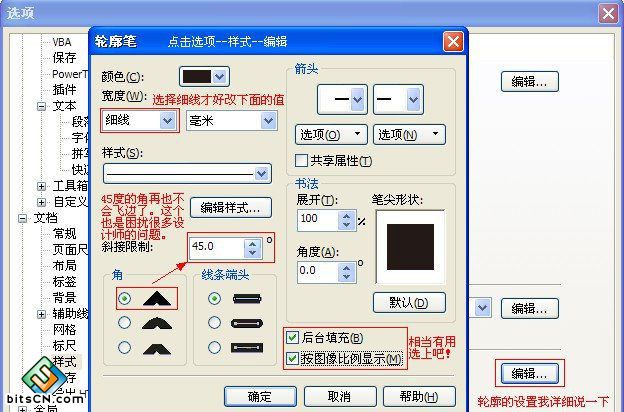This screenshot has height=412, width=624.
Task: Decrease the 角度 angle value
Action: click(347, 277)
